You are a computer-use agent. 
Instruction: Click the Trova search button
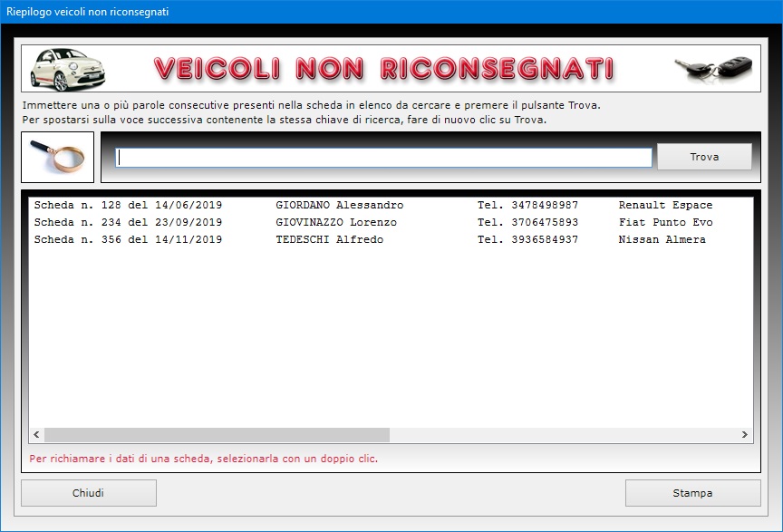tap(704, 157)
